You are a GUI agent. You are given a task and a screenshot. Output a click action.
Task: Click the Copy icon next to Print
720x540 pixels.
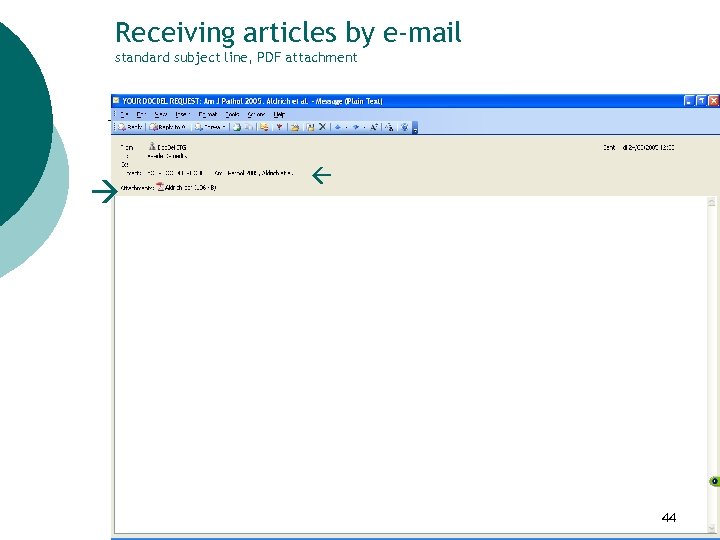pos(249,127)
